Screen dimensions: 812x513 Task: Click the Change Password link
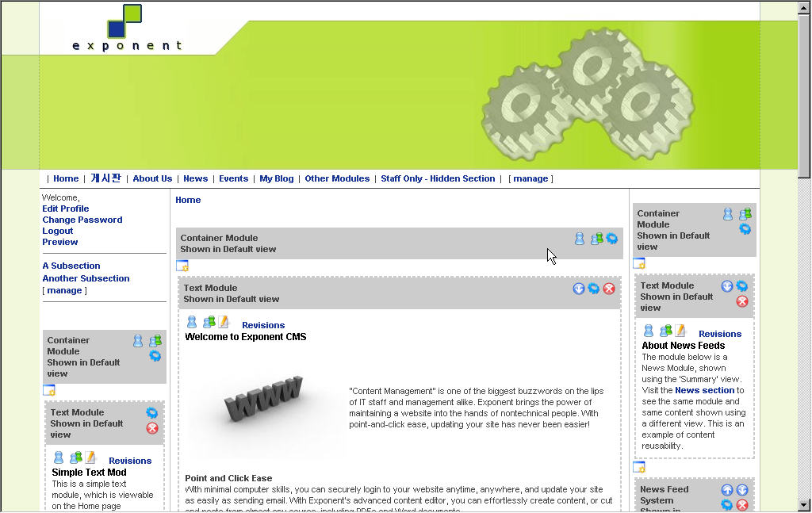[82, 220]
